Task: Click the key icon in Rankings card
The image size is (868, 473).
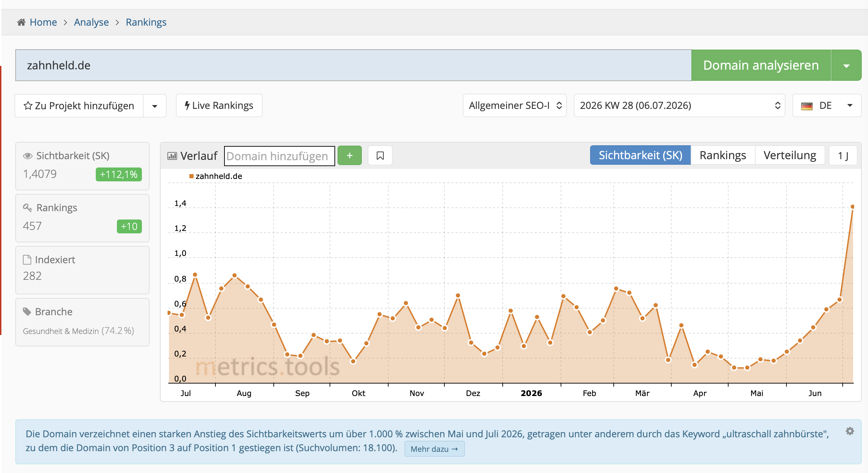Action: (x=27, y=207)
